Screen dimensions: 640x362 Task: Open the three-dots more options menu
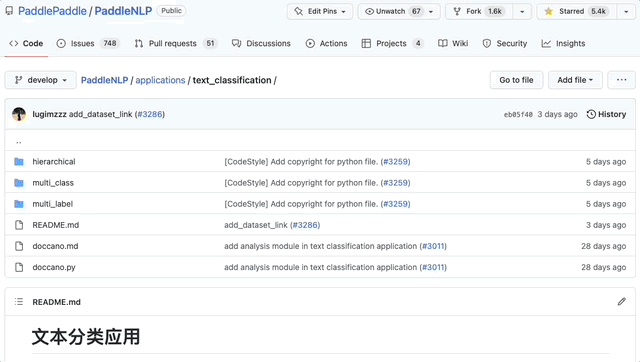click(621, 80)
